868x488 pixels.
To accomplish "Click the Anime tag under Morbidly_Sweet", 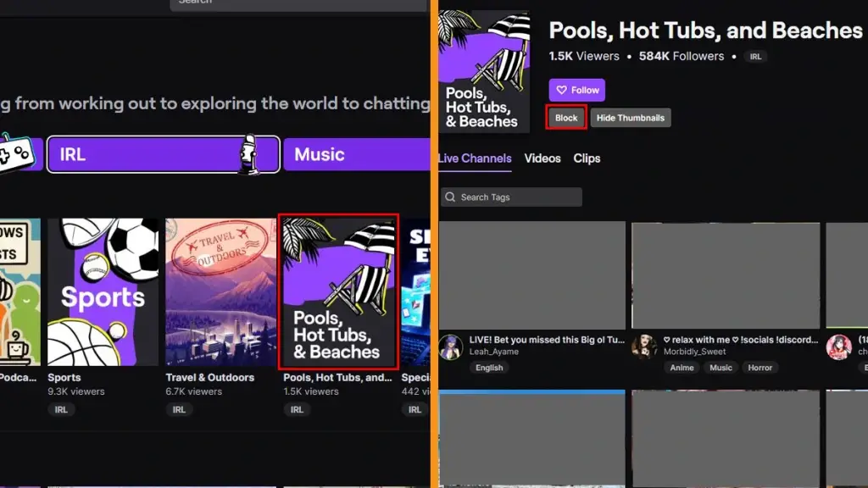I will (x=682, y=368).
